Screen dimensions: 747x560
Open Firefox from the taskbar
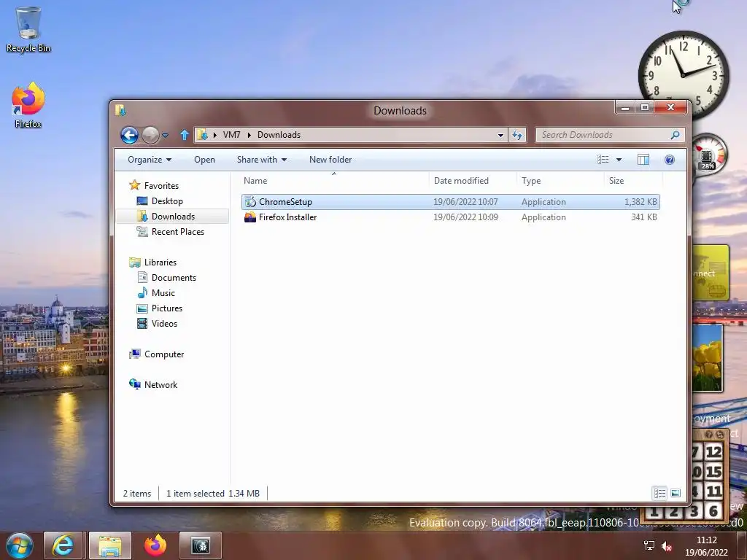pyautogui.click(x=155, y=545)
